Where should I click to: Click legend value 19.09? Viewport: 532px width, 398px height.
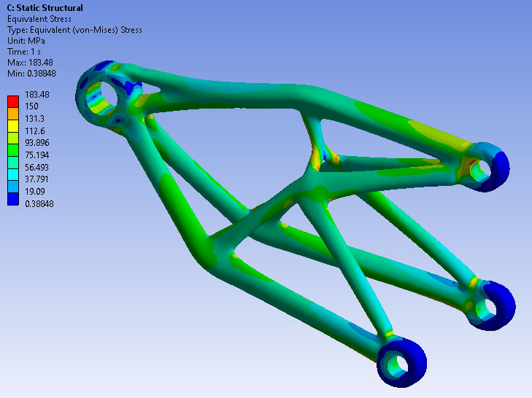tap(35, 191)
